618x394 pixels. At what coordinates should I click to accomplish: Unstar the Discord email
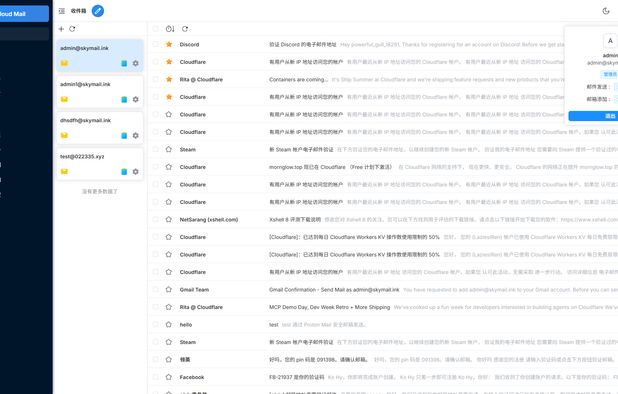click(169, 44)
